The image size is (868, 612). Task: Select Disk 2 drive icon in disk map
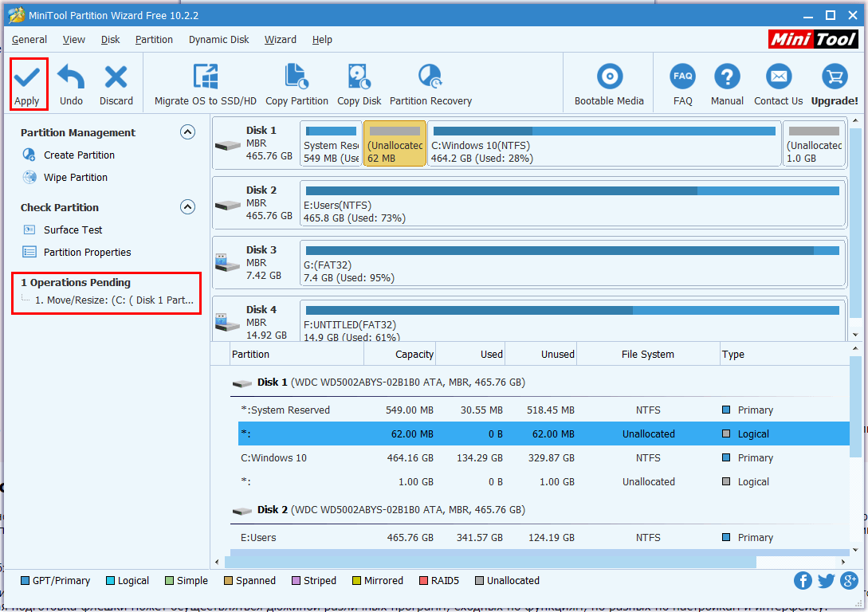coord(227,206)
